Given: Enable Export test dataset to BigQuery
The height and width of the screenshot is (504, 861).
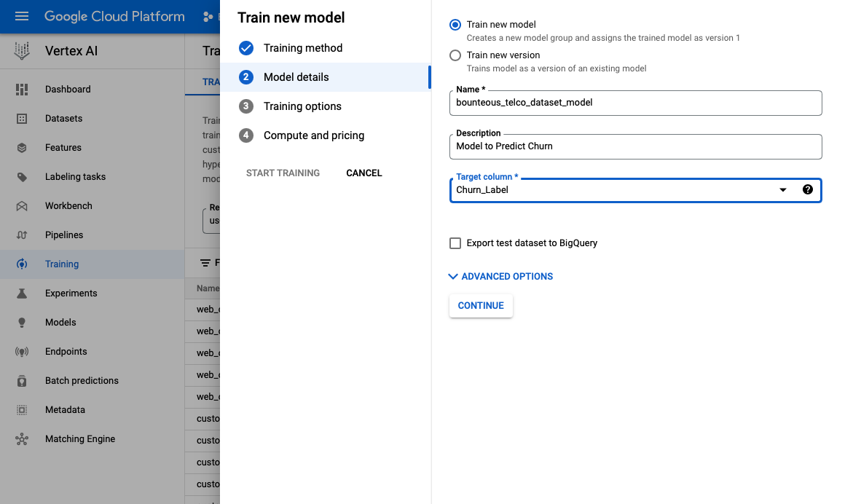Looking at the screenshot, I should 455,243.
